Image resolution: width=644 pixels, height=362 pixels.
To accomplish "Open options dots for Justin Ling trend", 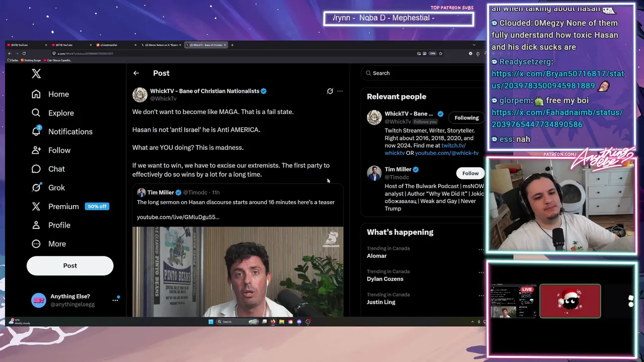I will (481, 296).
